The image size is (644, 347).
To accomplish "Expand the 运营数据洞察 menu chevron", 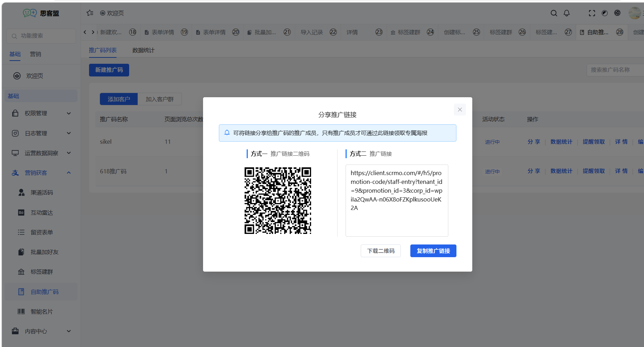I will pos(69,153).
